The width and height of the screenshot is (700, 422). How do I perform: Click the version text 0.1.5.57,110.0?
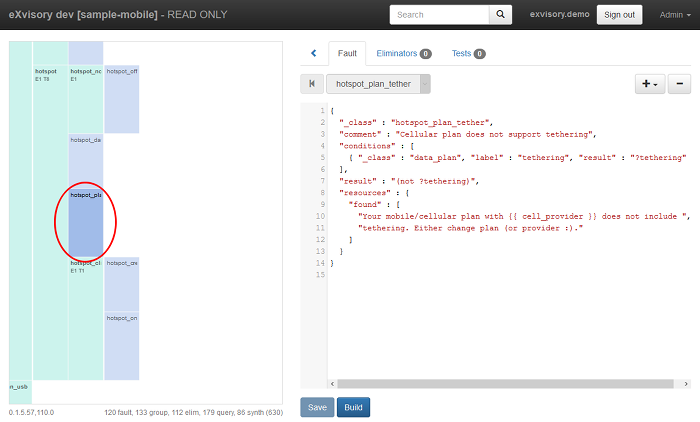tap(31, 413)
